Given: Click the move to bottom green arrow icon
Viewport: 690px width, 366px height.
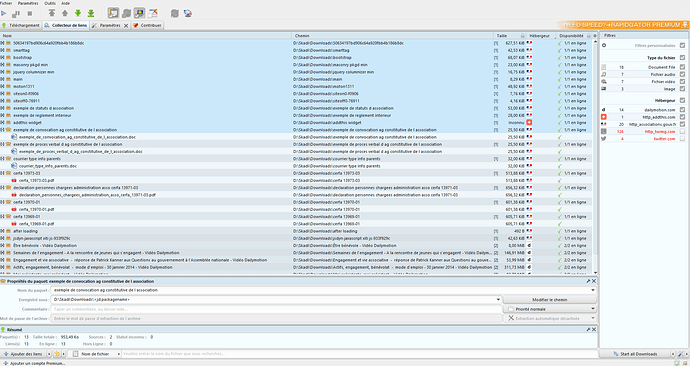Looking at the screenshot, I should [91, 13].
